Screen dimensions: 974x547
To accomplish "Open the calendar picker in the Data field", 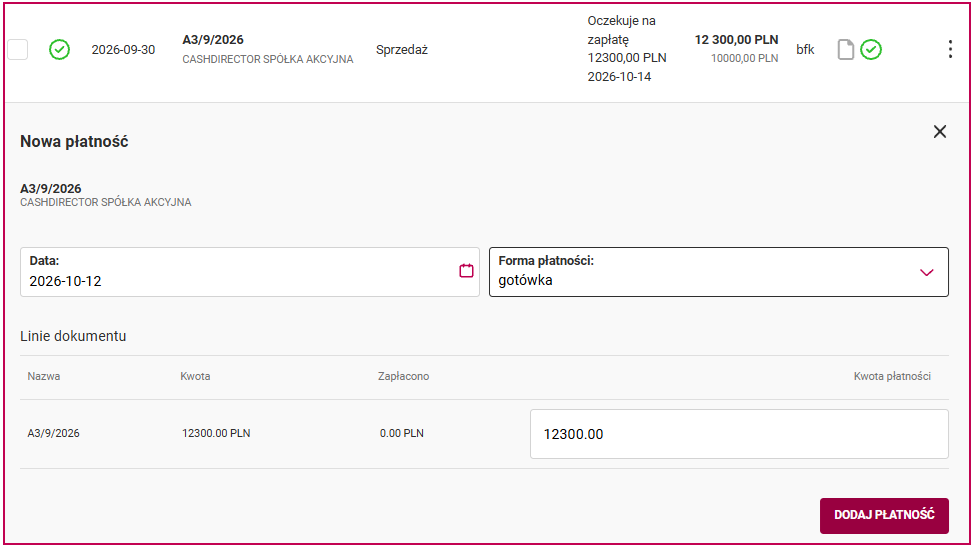I will [467, 271].
